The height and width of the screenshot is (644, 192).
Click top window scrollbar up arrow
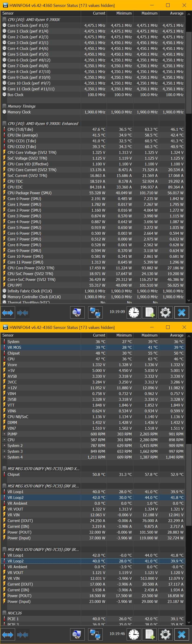click(189, 14)
